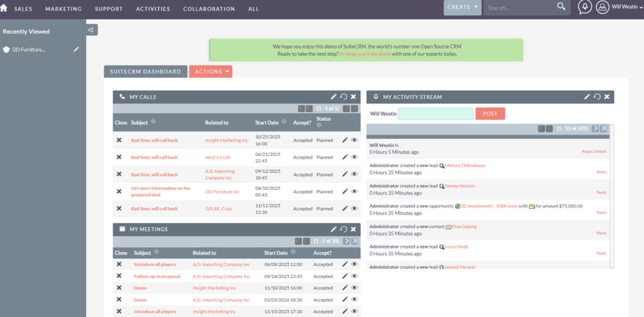Delete the Will Westin hi post
The height and width of the screenshot is (317, 644).
pos(601,152)
